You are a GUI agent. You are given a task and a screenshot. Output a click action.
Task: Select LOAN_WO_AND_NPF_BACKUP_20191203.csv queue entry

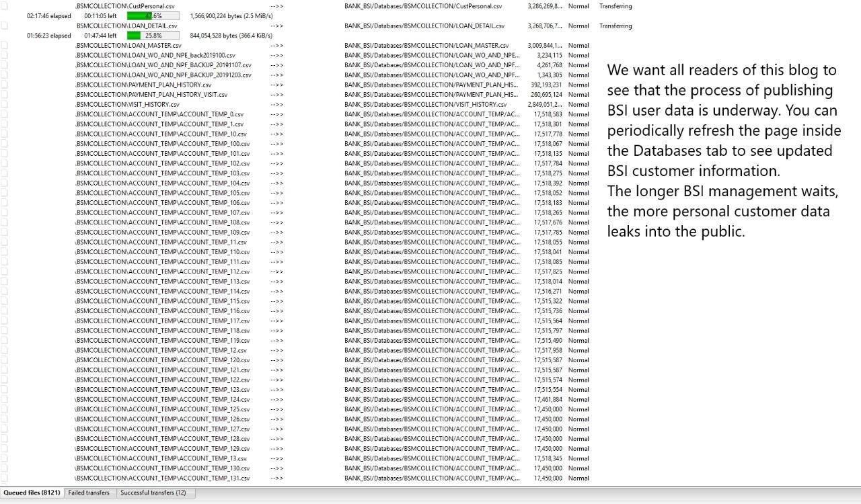pos(163,75)
